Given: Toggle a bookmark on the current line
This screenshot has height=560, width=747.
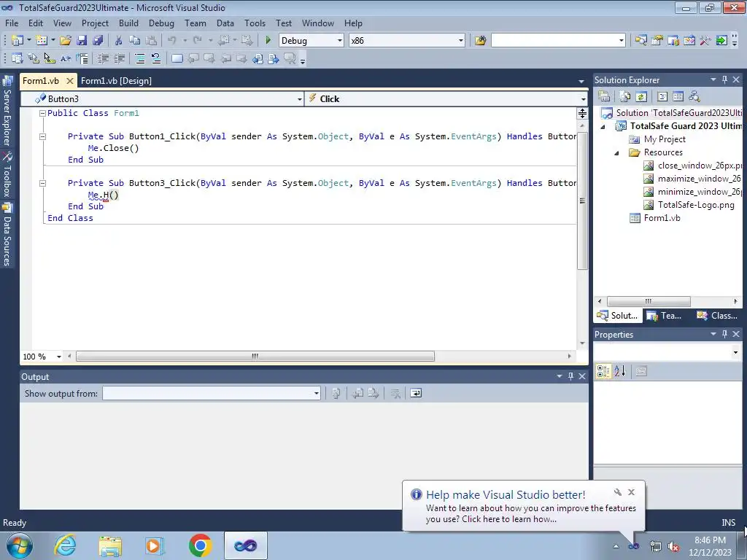Looking at the screenshot, I should coord(177,58).
